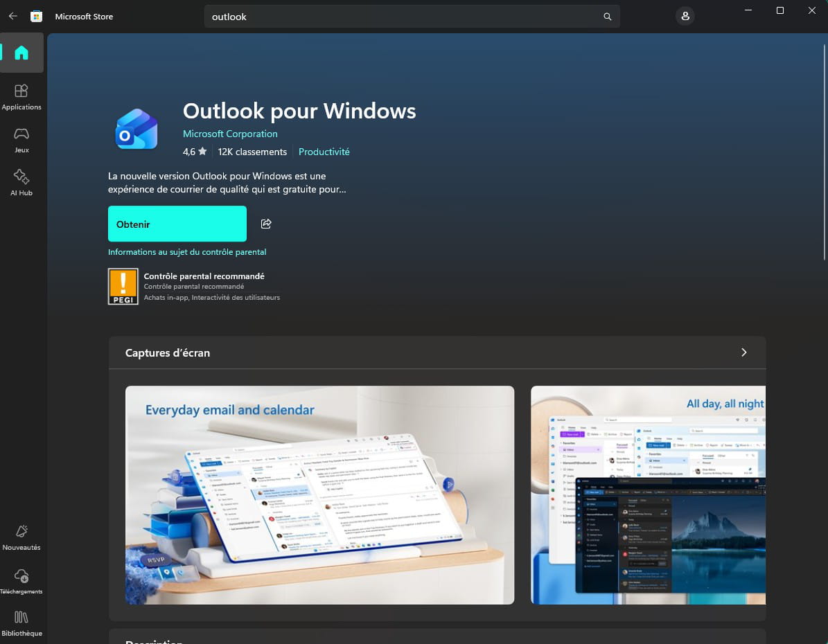Image resolution: width=828 pixels, height=644 pixels.
Task: Expand Captures d'écran with the chevron
Action: [x=743, y=352]
